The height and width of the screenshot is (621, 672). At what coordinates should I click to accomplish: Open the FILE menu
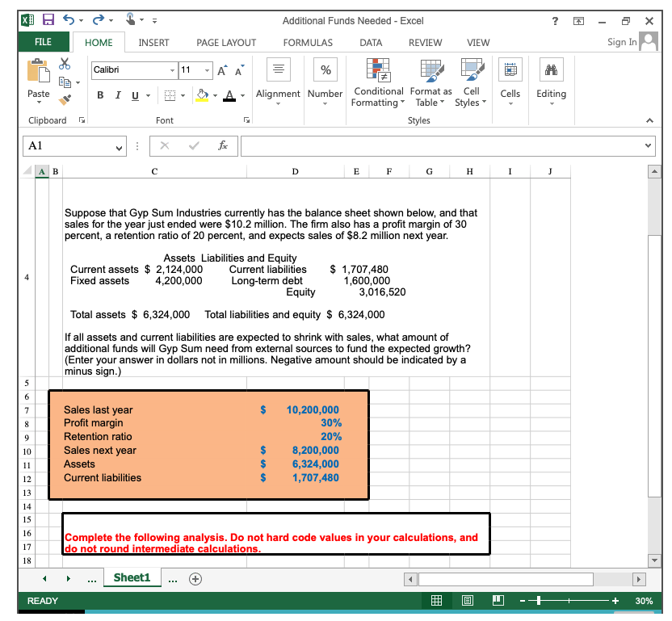[x=44, y=42]
